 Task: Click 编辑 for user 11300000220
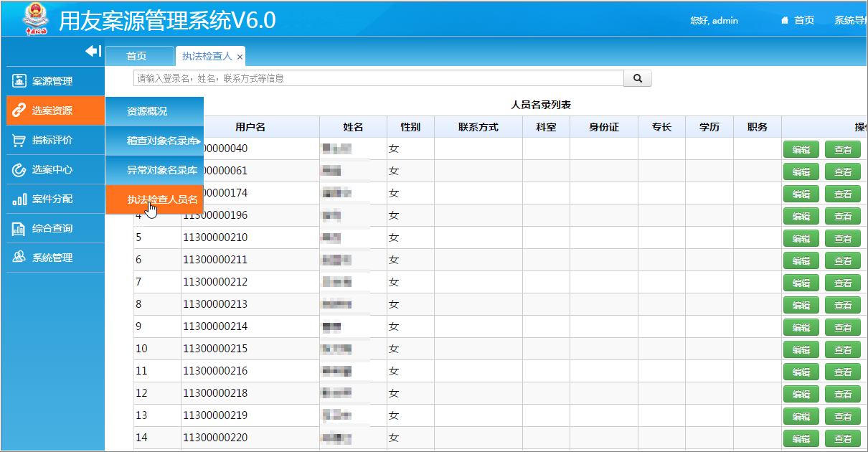801,438
